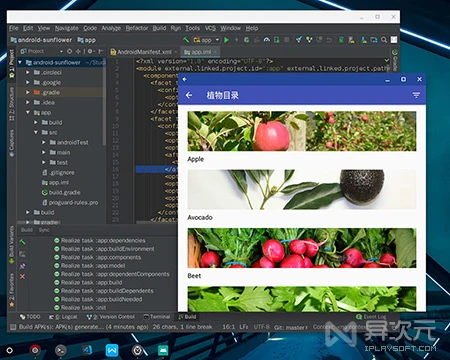
Task: Click Project tree vertical scrollbar
Action: pos(104,102)
